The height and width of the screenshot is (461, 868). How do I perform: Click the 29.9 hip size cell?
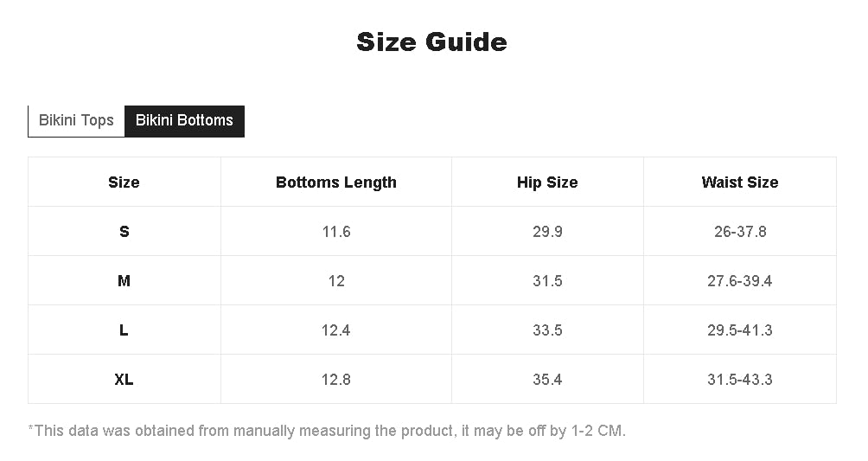point(547,232)
